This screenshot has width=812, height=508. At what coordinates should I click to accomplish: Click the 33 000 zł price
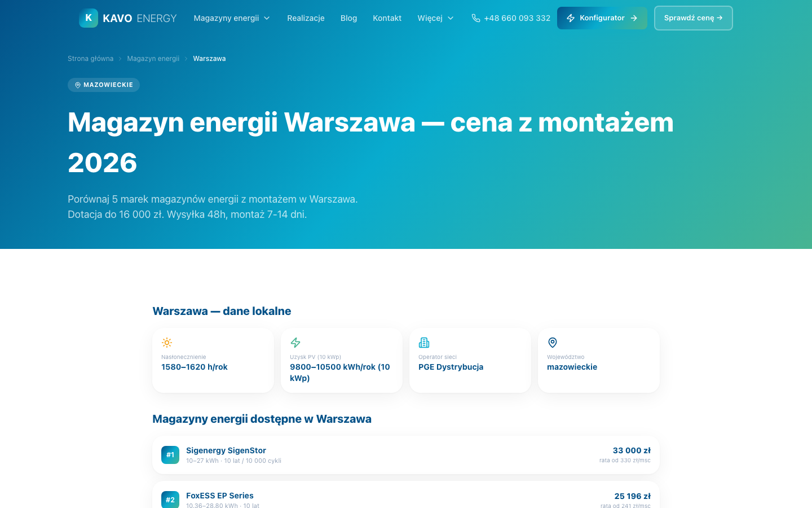[632, 450]
